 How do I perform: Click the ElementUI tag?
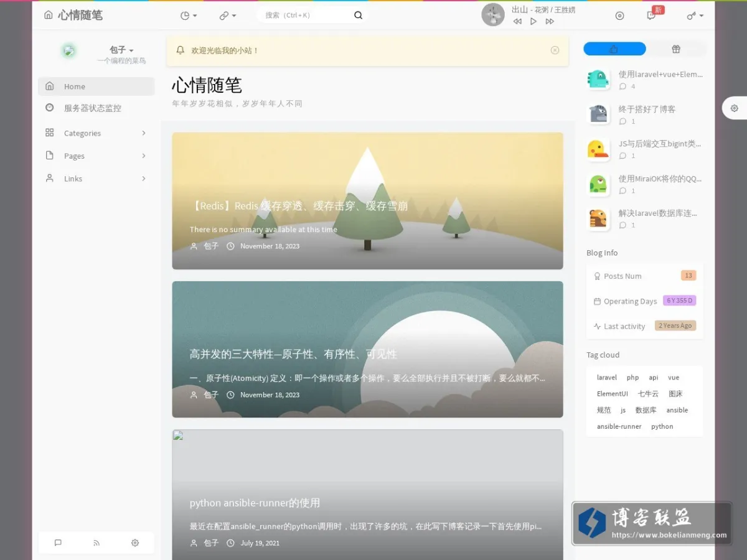613,394
